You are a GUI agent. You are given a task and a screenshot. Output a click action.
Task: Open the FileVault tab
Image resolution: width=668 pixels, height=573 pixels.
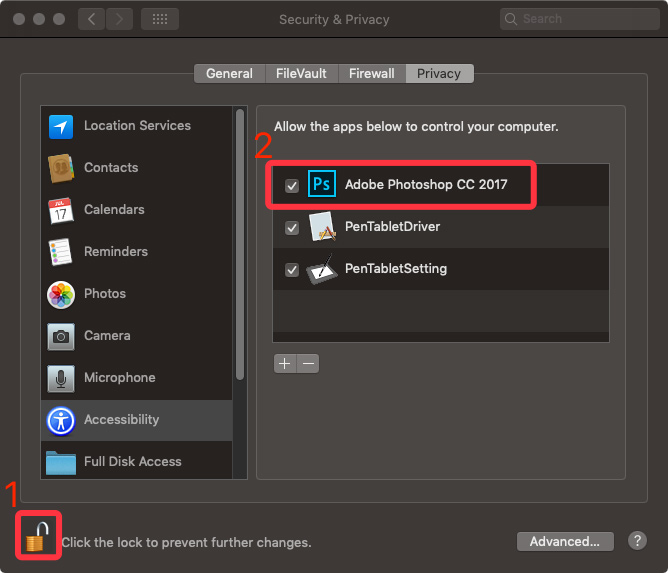coord(301,74)
